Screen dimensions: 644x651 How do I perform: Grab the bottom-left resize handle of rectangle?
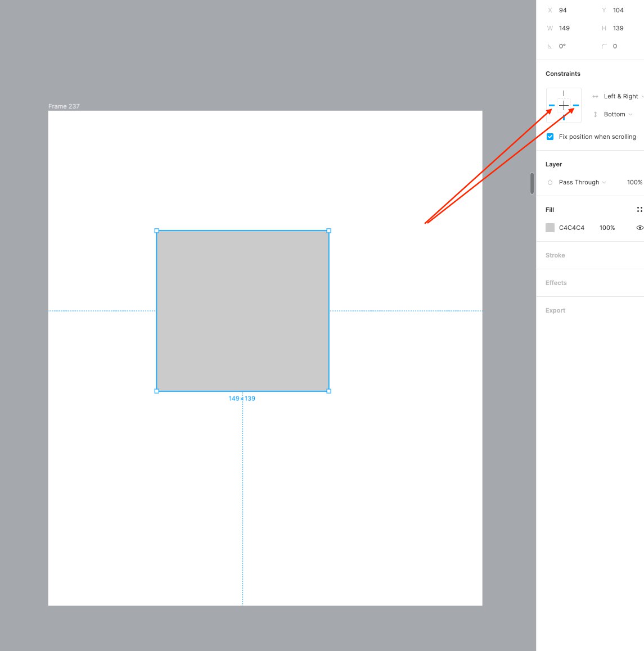pos(156,391)
